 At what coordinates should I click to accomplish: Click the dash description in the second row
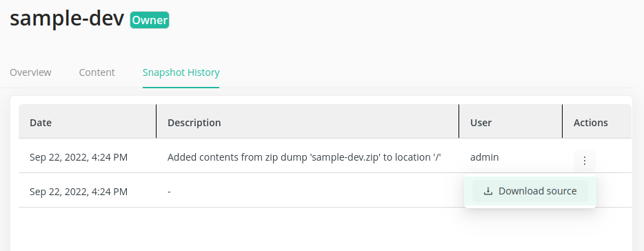(169, 192)
